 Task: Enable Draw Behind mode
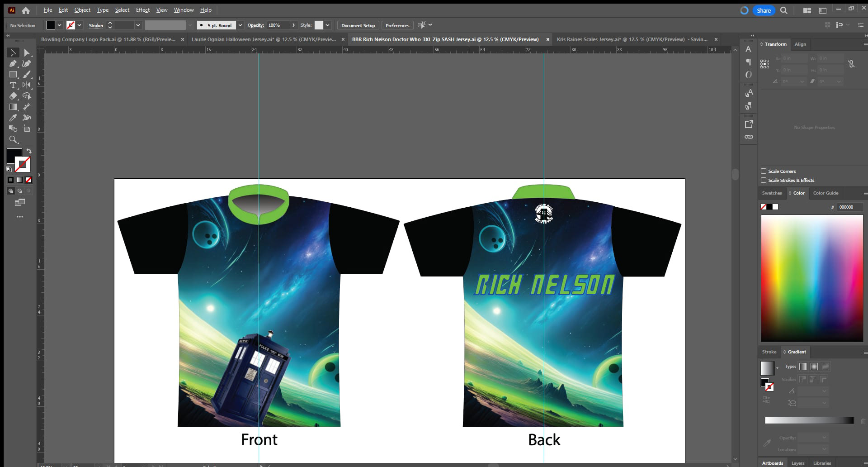[x=19, y=191]
